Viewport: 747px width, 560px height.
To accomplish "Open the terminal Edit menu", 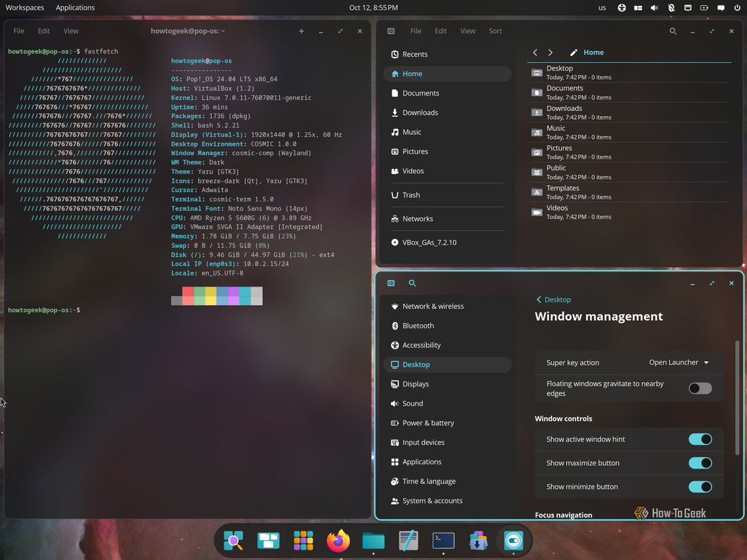I will pos(44,31).
